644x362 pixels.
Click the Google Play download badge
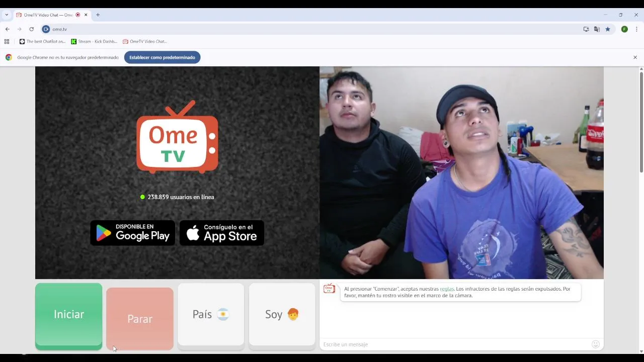(133, 233)
